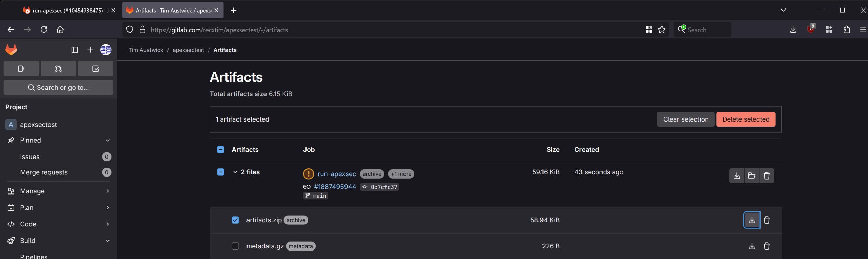Click the Search or go to field

pos(58,88)
